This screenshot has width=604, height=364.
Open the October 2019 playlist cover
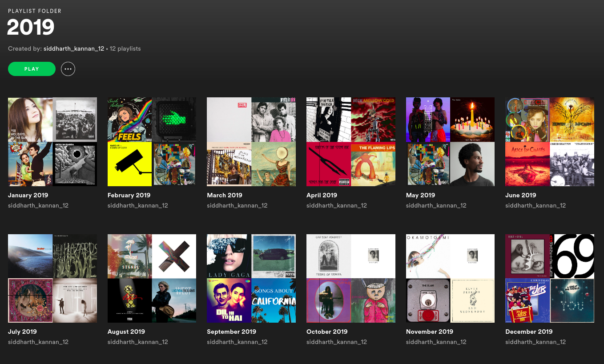[351, 278]
